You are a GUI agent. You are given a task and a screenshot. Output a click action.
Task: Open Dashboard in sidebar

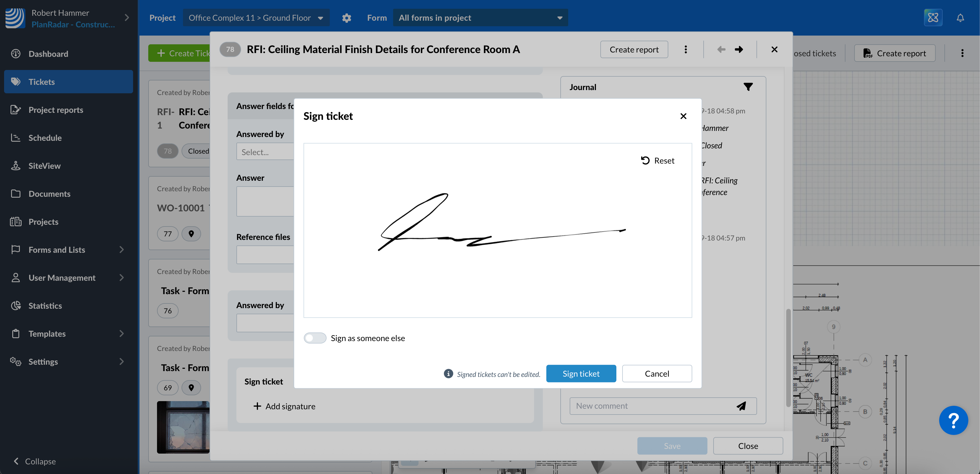pyautogui.click(x=48, y=54)
